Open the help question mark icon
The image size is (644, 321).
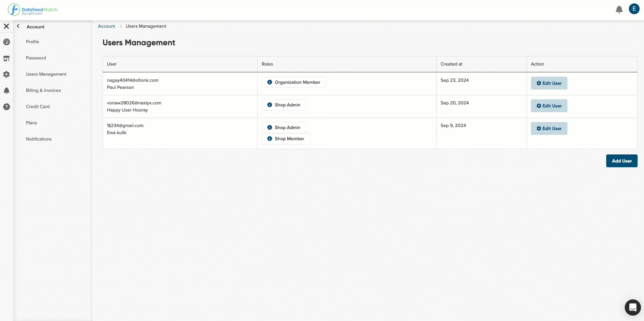6,107
